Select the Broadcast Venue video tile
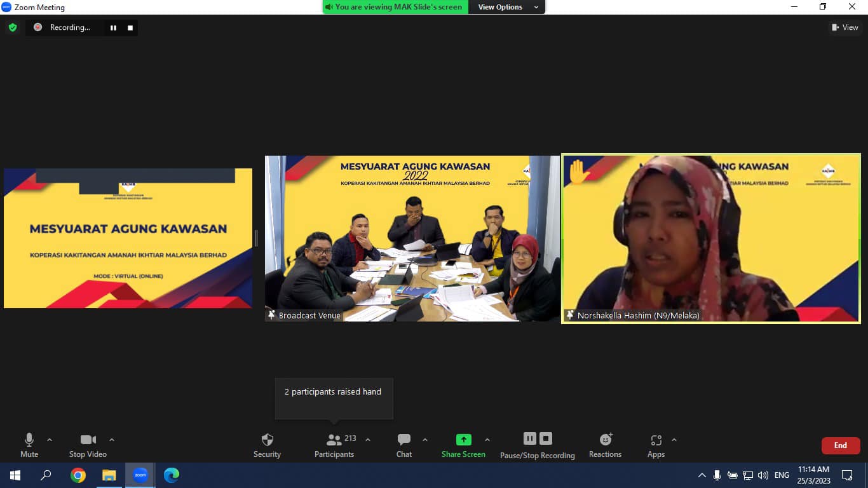 412,238
